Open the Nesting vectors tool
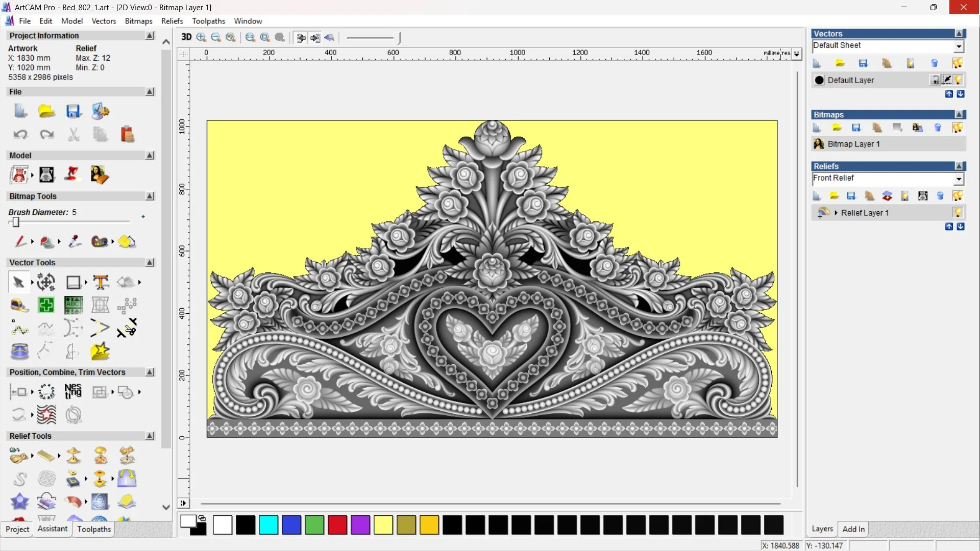The width and height of the screenshot is (980, 551). (x=73, y=391)
